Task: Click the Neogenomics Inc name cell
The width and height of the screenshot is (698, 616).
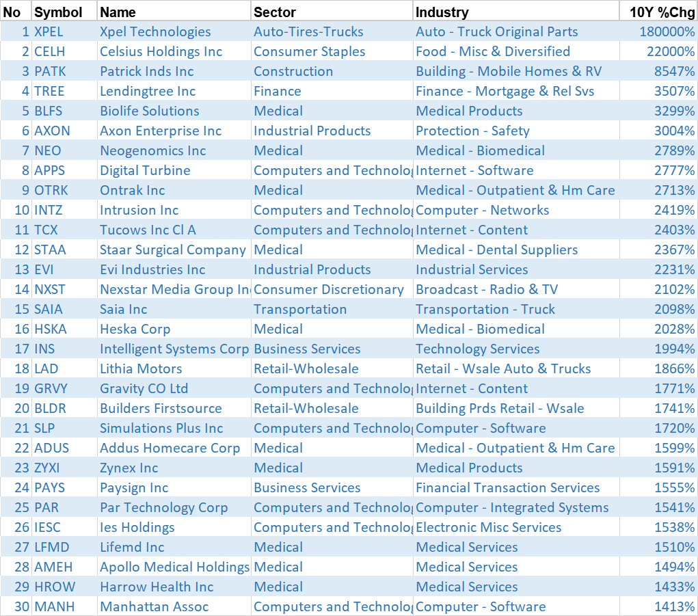Action: coord(174,150)
